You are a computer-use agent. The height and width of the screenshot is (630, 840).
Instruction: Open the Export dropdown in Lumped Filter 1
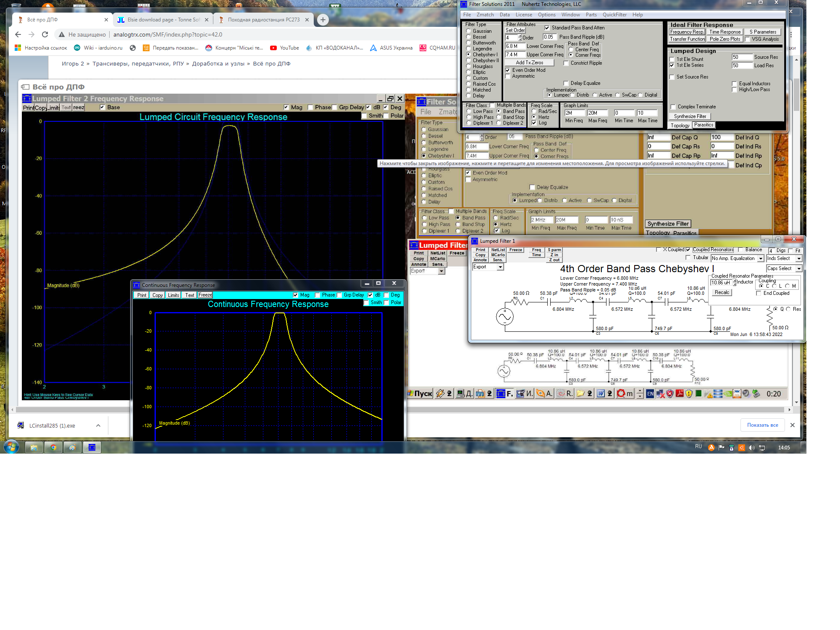tap(500, 267)
